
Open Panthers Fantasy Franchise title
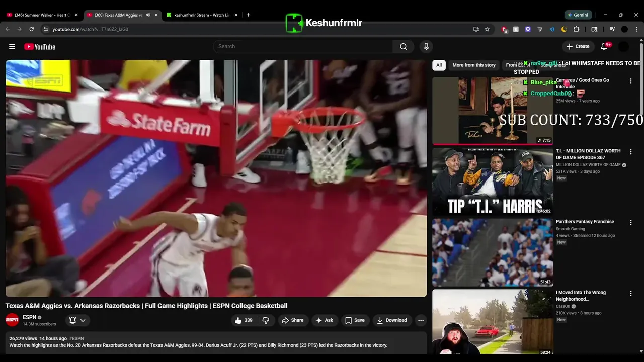(585, 222)
